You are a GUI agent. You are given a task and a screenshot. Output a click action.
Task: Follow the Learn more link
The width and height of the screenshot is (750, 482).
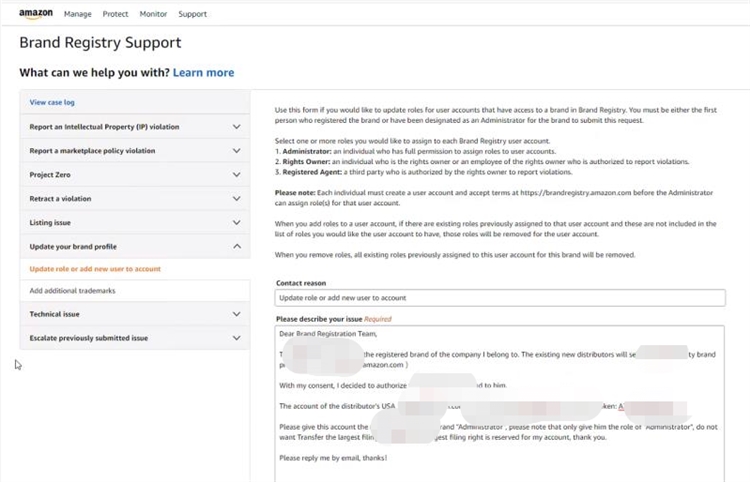tap(203, 73)
